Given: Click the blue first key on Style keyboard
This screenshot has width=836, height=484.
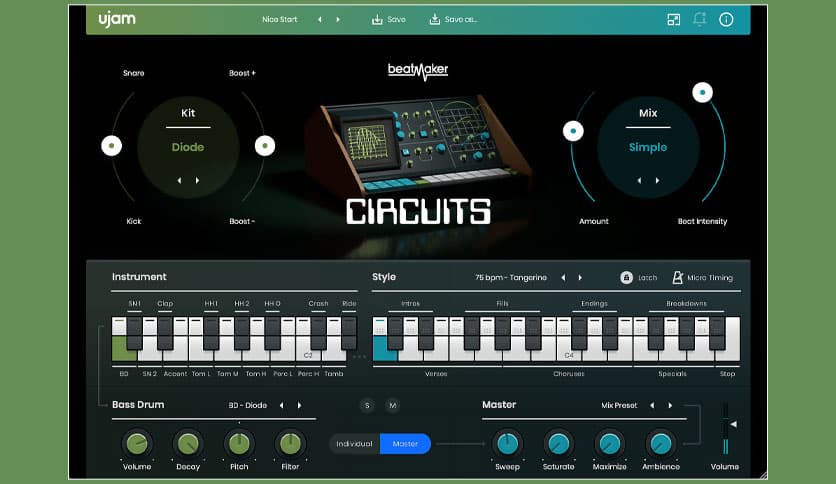Looking at the screenshot, I should pos(383,349).
